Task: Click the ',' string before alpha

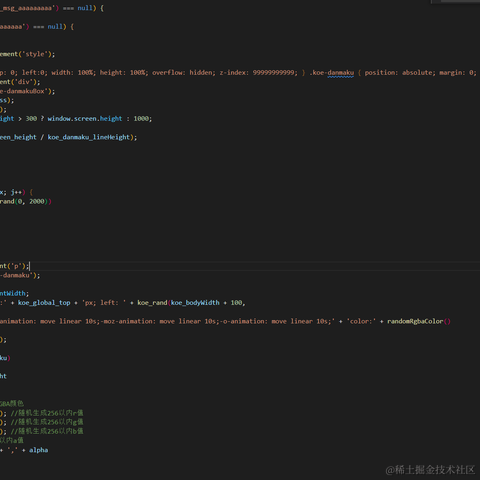Action: [x=13, y=450]
